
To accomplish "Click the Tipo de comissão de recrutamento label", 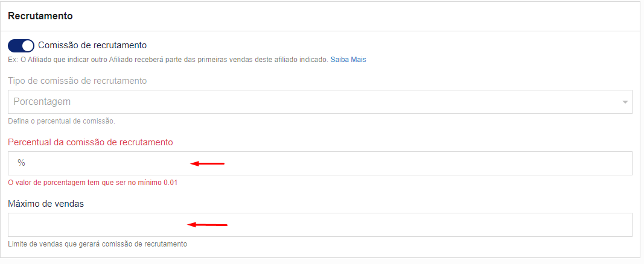I will point(77,81).
